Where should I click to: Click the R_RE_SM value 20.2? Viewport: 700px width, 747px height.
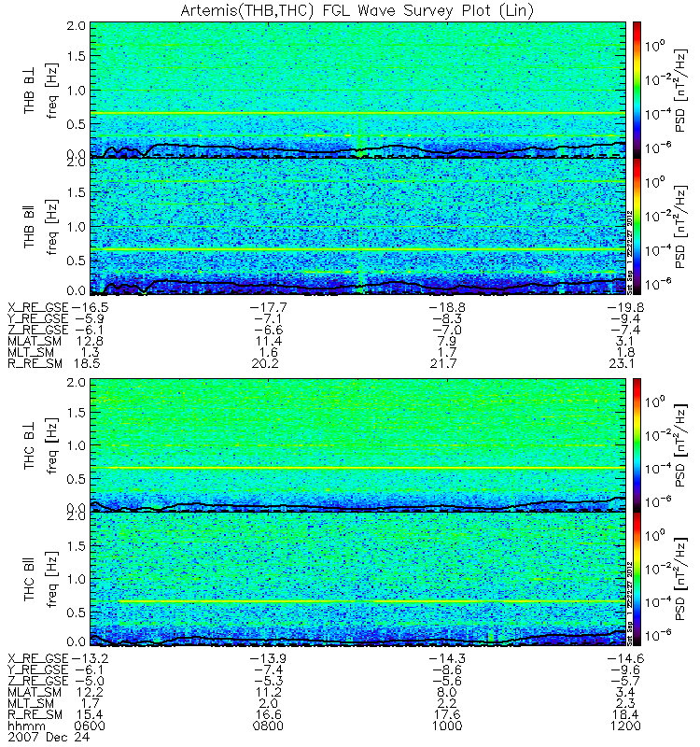(265, 364)
